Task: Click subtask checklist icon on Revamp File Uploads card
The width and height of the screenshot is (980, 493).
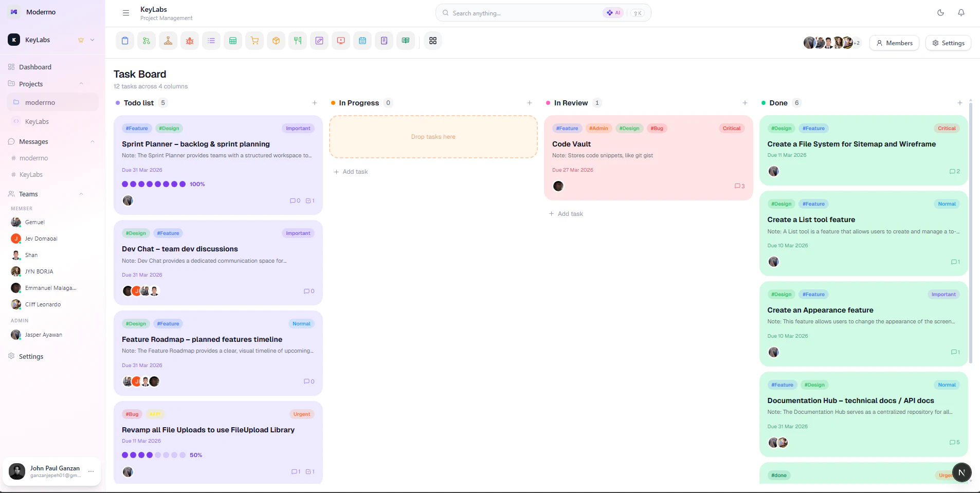Action: coord(310,471)
